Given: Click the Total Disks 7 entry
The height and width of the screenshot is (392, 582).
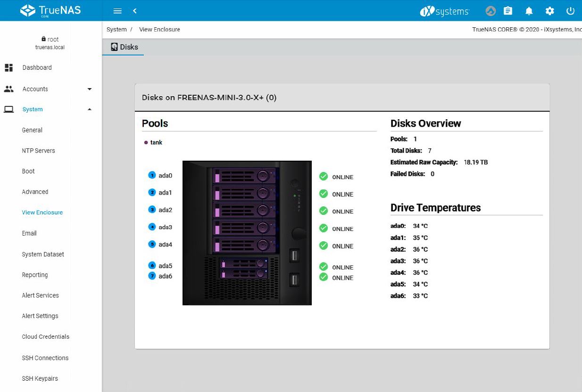Looking at the screenshot, I should point(411,151).
